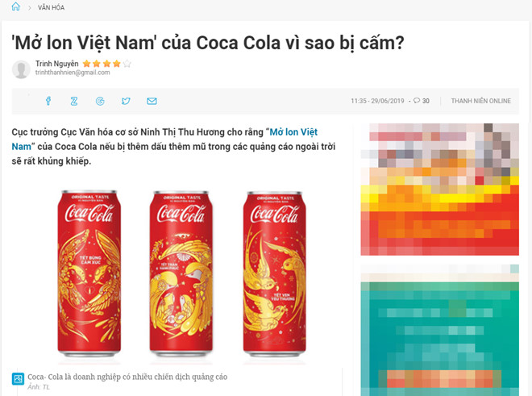Click author avatar of Trinh Nguyên
This screenshot has height=396, width=532.
tap(21, 69)
